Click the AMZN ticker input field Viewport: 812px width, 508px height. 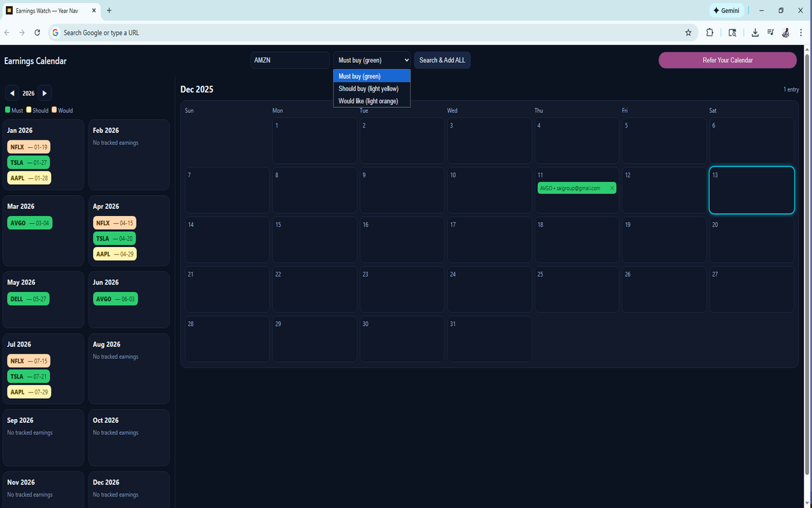click(x=289, y=60)
